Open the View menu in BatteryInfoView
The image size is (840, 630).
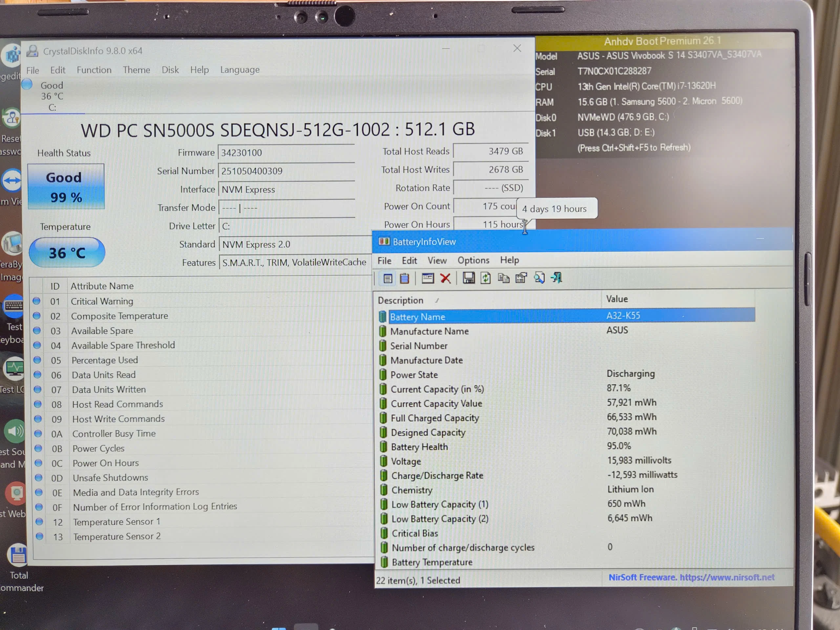pyautogui.click(x=437, y=261)
